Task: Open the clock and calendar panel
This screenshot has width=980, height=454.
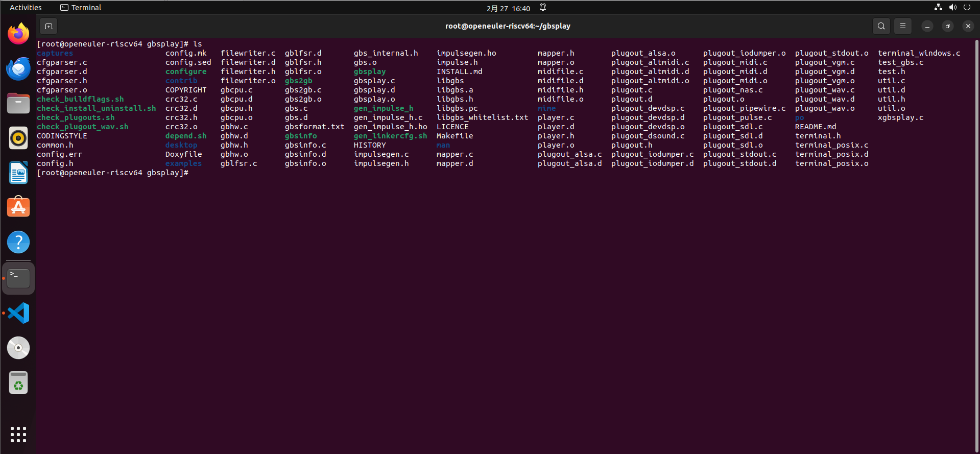Action: click(508, 8)
